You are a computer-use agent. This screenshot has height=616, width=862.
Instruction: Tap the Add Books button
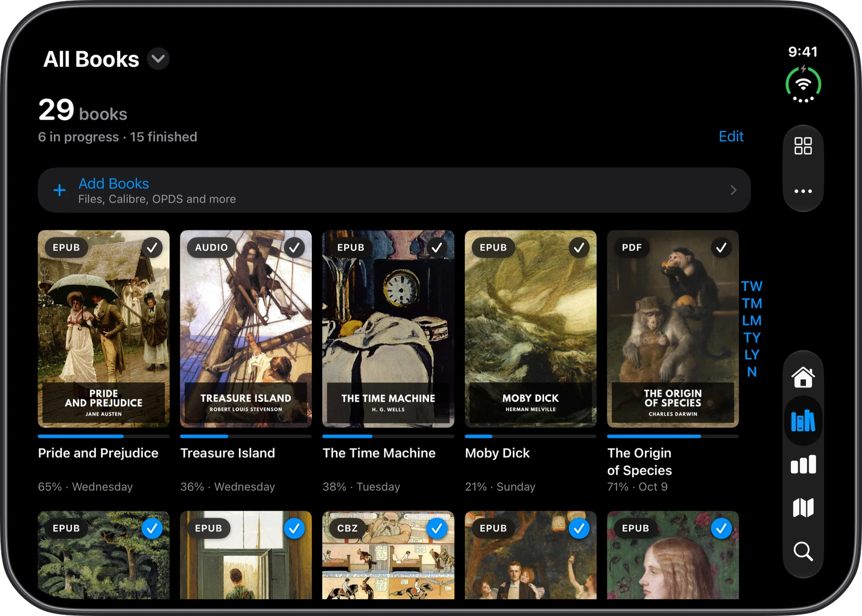tap(394, 190)
